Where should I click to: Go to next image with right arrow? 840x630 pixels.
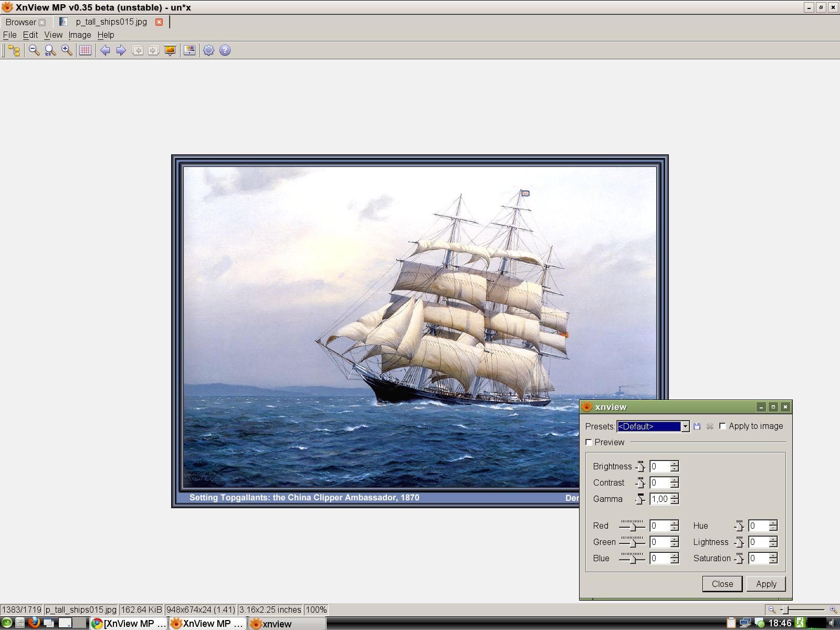pyautogui.click(x=121, y=50)
